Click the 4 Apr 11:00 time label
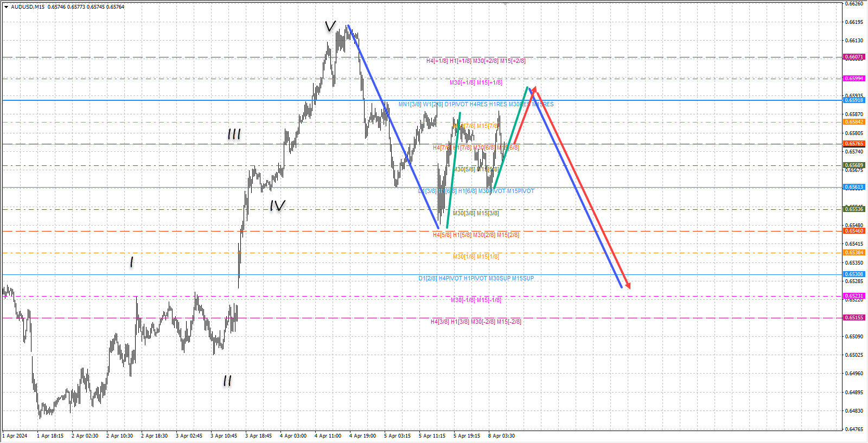 pos(328,435)
